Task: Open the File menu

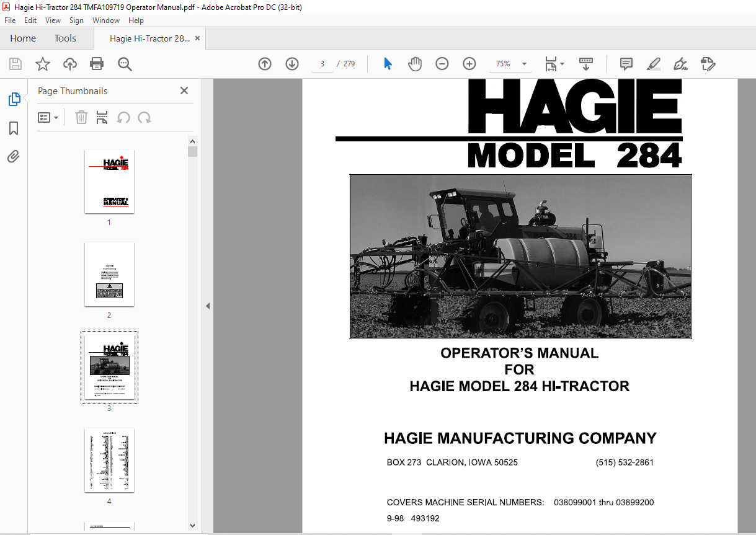Action: pyautogui.click(x=10, y=20)
